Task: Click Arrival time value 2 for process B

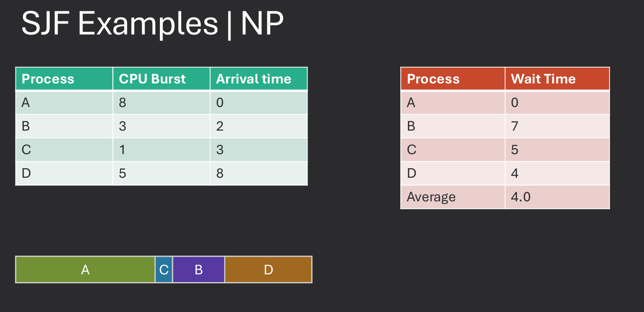Action: [x=259, y=127]
